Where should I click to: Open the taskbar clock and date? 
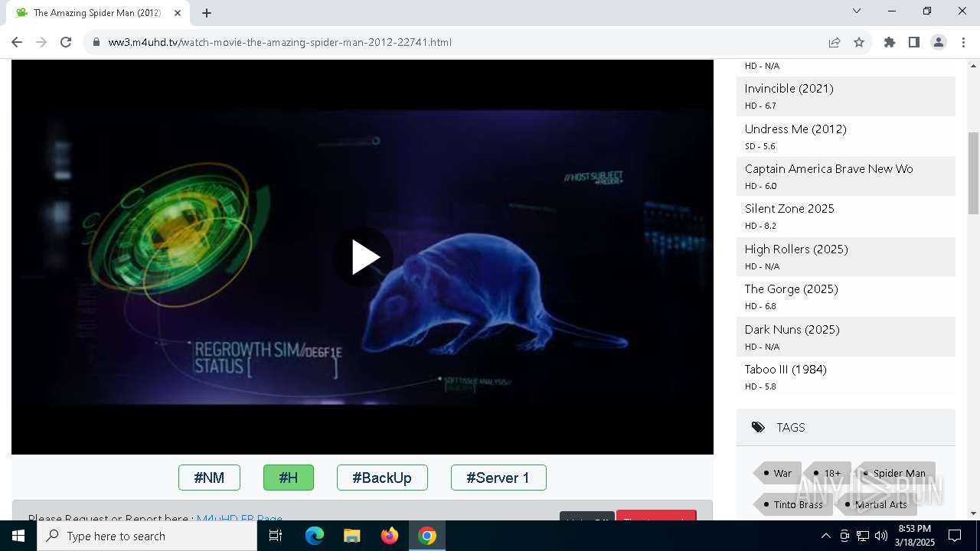[x=916, y=536]
